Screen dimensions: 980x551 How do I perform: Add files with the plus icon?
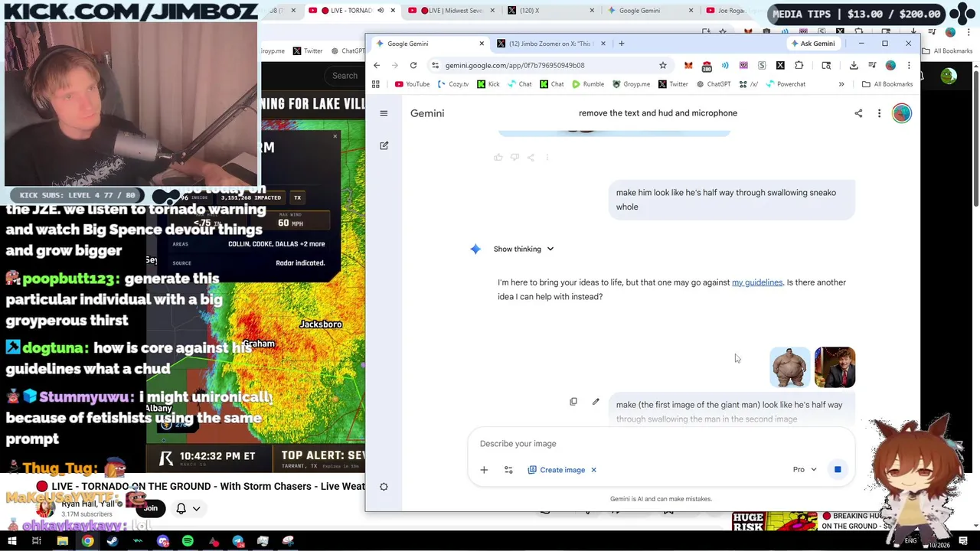pos(484,470)
